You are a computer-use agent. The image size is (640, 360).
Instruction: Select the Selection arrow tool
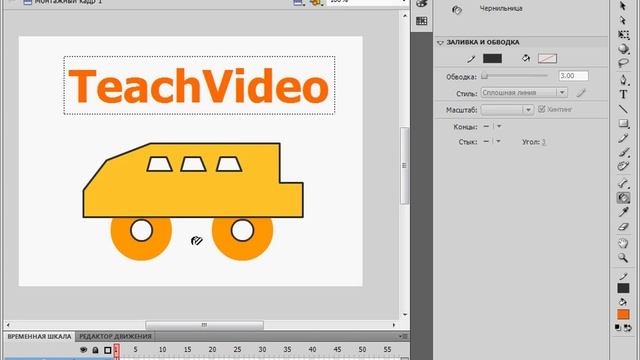[x=623, y=6]
